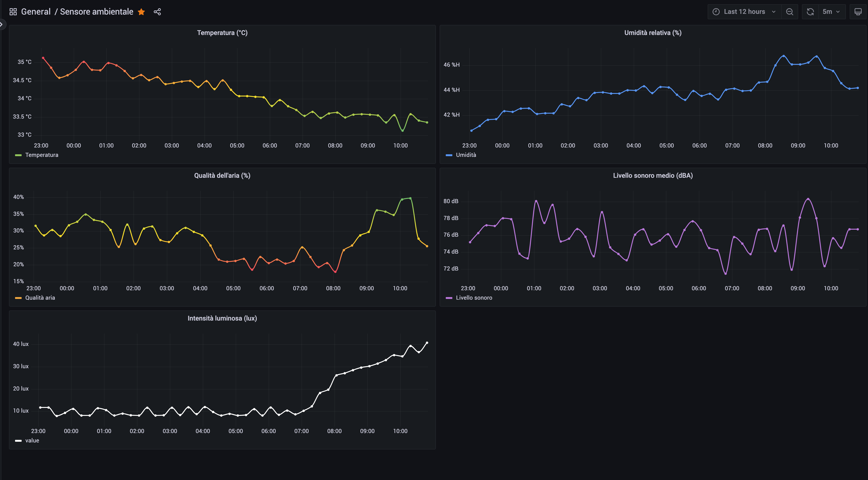Image resolution: width=868 pixels, height=480 pixels.
Task: Refresh the dashboard now
Action: (x=810, y=12)
